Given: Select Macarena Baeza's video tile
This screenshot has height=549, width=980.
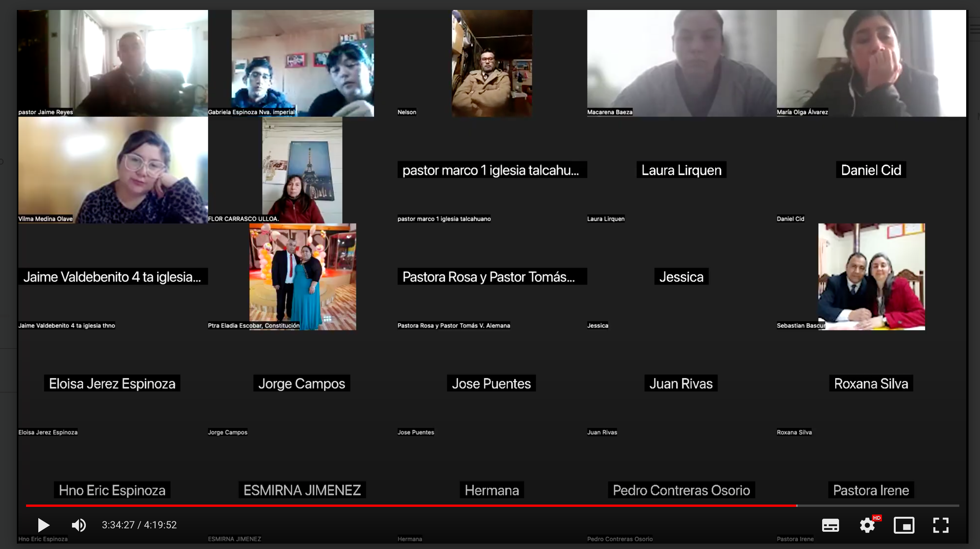Looking at the screenshot, I should click(x=682, y=63).
